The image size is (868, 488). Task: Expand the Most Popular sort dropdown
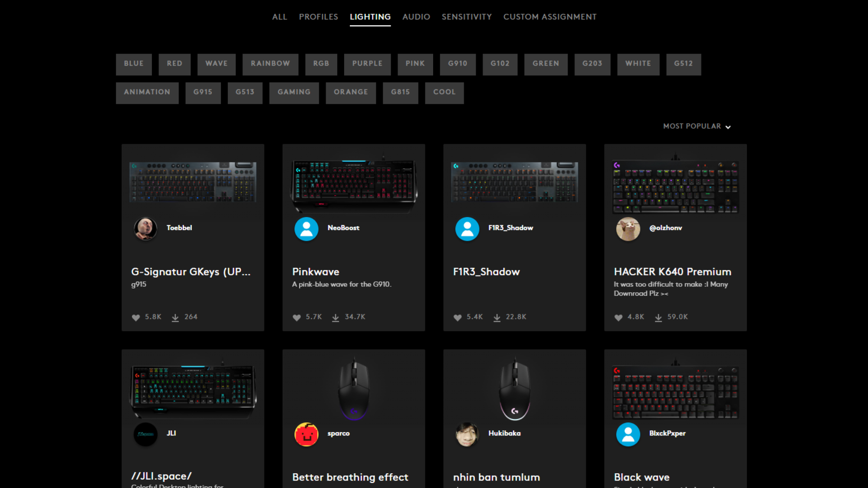coord(697,126)
